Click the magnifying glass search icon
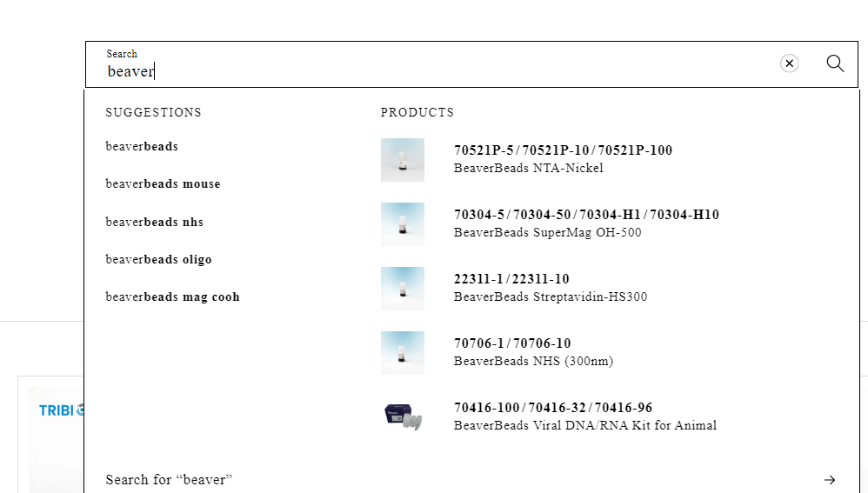The height and width of the screenshot is (493, 868). click(835, 63)
